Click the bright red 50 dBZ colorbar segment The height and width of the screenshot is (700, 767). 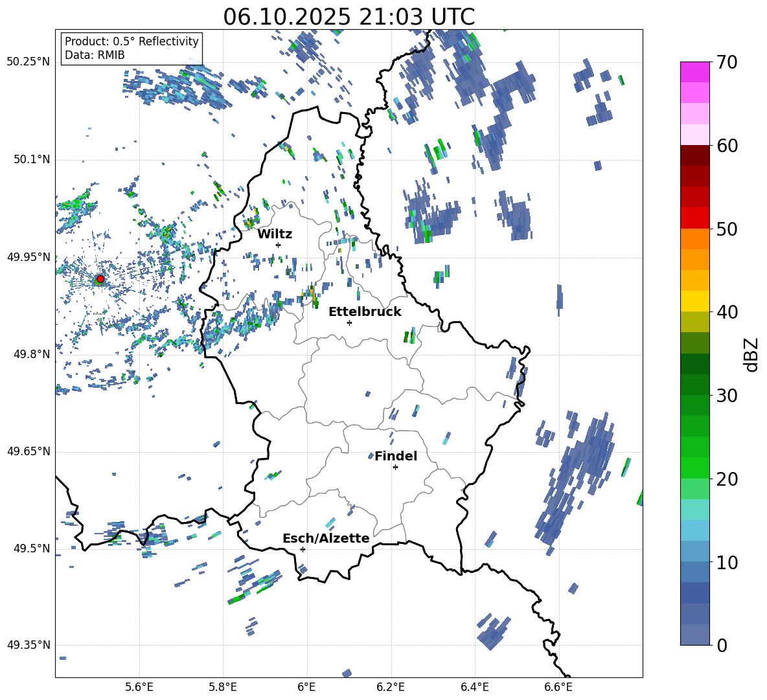coord(695,218)
